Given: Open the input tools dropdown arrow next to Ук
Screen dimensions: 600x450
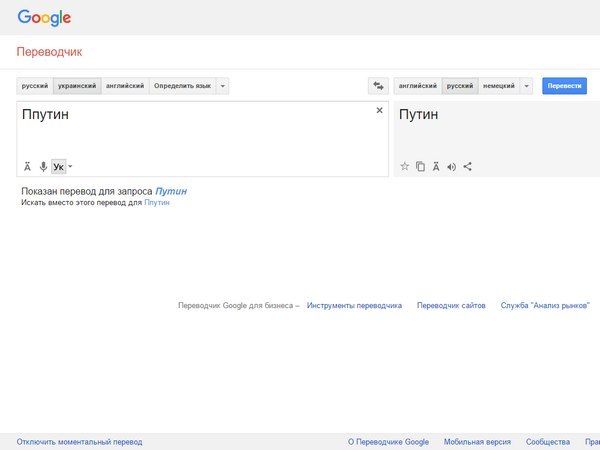Looking at the screenshot, I should [x=70, y=167].
